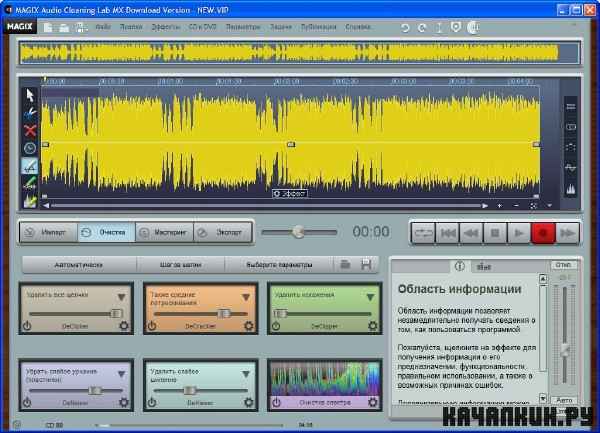The width and height of the screenshot is (600, 433).
Task: Select the pencil draw tool
Action: click(x=30, y=183)
